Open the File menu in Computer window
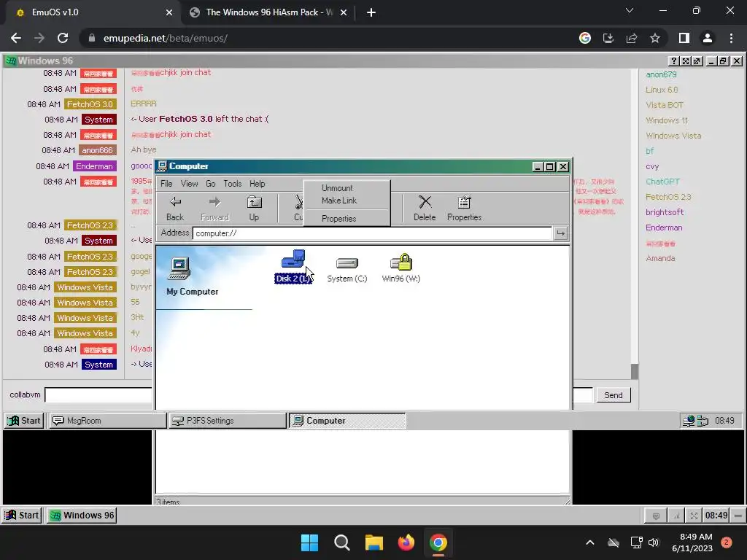 click(166, 184)
